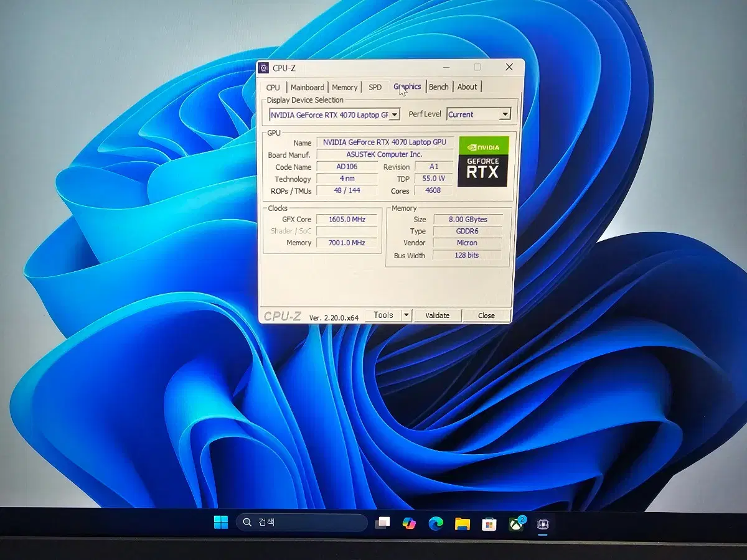The height and width of the screenshot is (560, 747).
Task: Open File Explorer from the taskbar
Action: tap(462, 524)
